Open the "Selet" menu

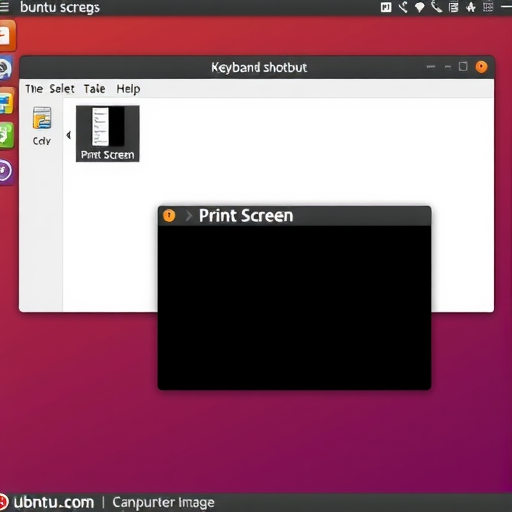point(62,89)
